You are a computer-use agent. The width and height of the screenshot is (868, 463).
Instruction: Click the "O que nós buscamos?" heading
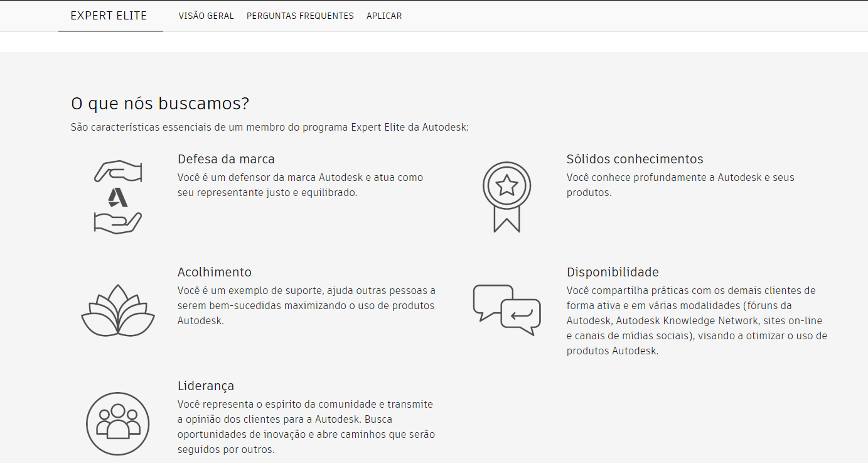coord(160,104)
